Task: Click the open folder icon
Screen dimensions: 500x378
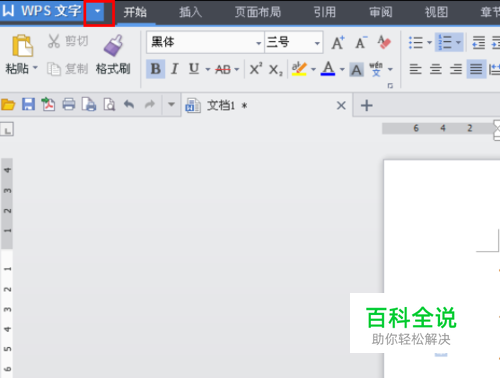Action: 8,105
